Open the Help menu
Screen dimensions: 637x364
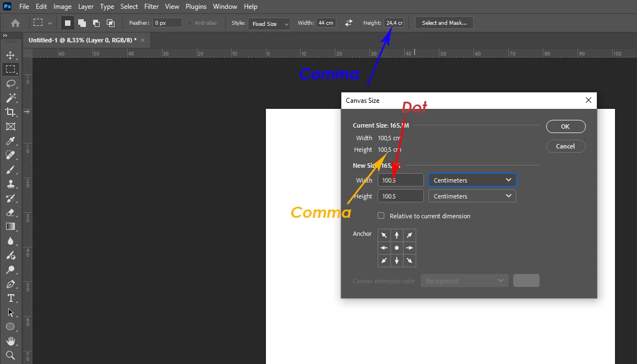251,7
